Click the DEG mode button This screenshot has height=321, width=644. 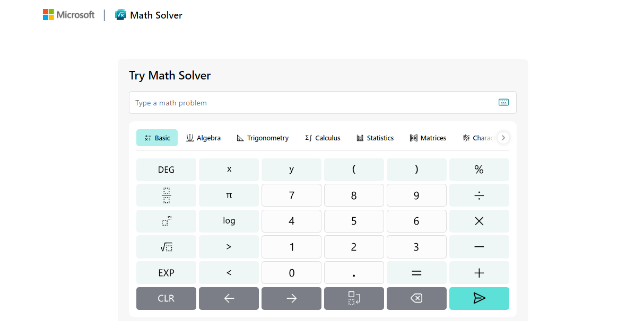(166, 170)
